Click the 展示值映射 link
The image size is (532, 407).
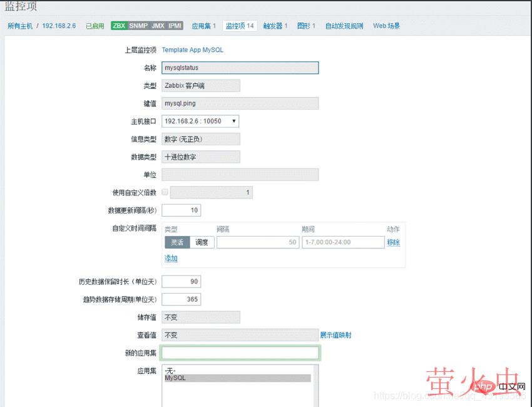[x=336, y=335]
